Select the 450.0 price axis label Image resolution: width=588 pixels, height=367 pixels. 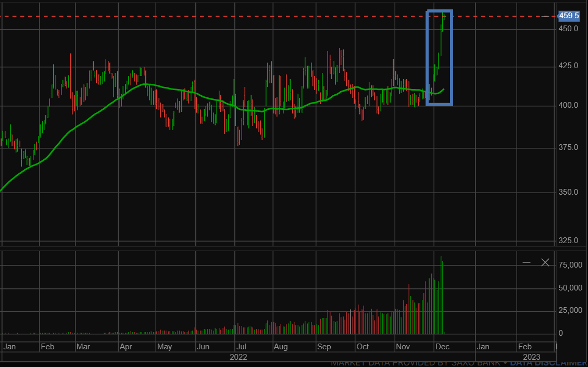pos(568,29)
